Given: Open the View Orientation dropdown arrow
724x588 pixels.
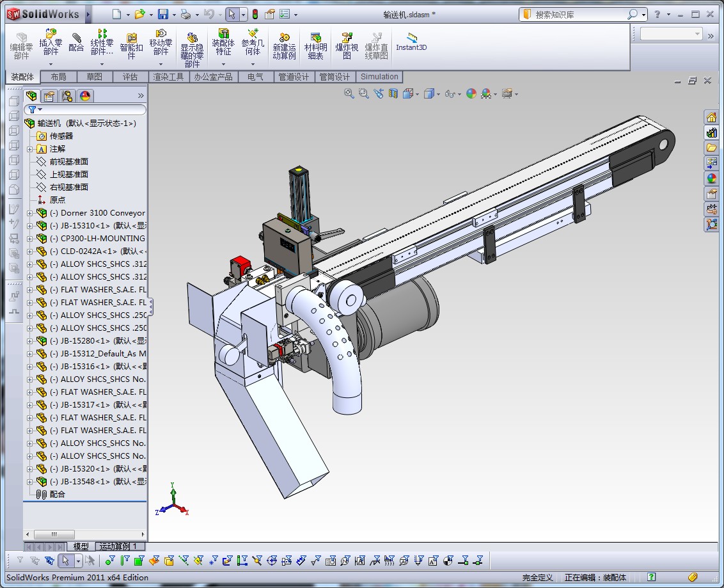Looking at the screenshot, I should [417, 94].
